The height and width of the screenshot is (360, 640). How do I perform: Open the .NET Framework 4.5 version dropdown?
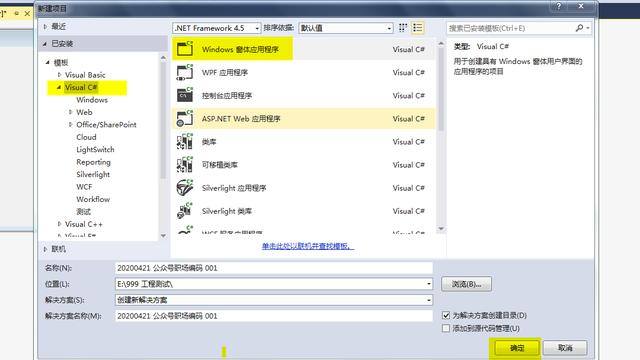pyautogui.click(x=217, y=28)
